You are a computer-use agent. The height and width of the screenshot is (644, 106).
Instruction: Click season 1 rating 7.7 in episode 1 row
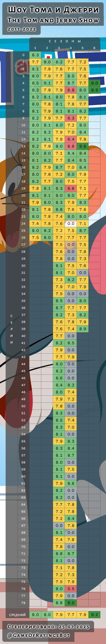pyautogui.click(x=35, y=62)
